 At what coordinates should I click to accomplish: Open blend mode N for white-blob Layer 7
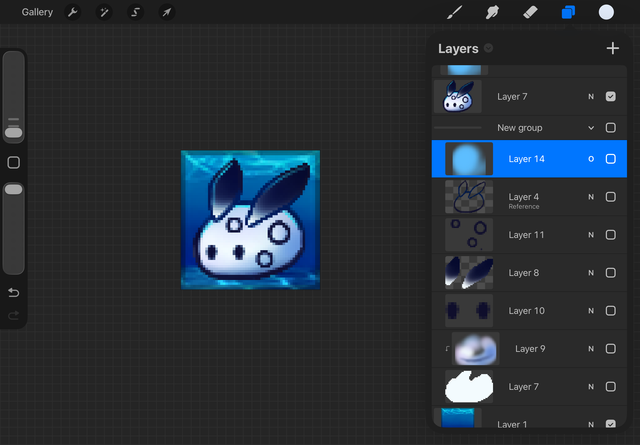point(591,387)
